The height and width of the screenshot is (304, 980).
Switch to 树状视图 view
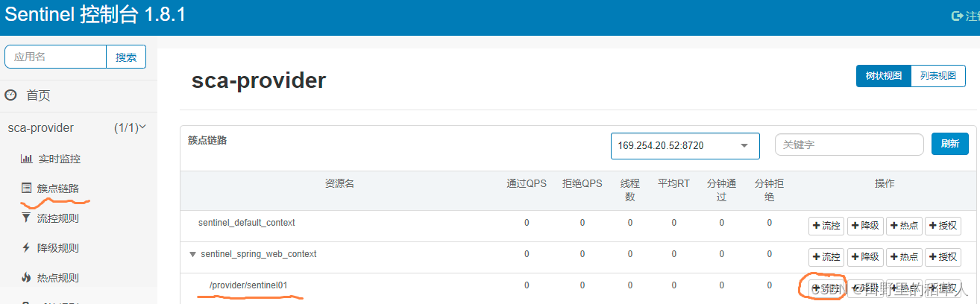pos(884,76)
